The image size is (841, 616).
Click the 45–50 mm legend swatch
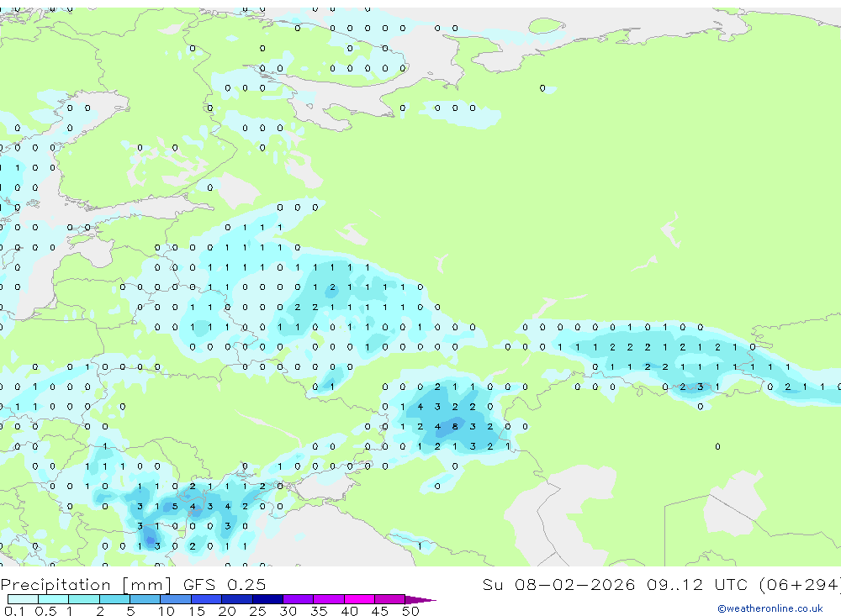(389, 599)
